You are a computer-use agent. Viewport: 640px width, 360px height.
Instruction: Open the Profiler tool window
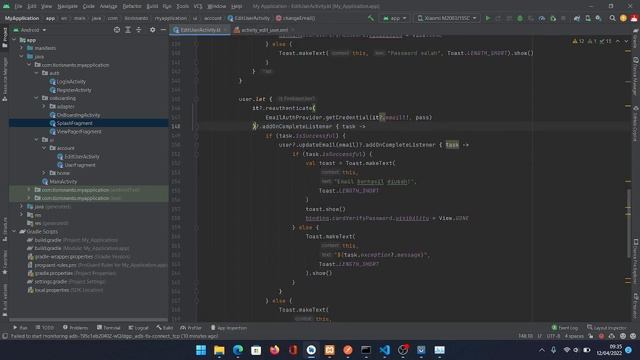[191, 328]
